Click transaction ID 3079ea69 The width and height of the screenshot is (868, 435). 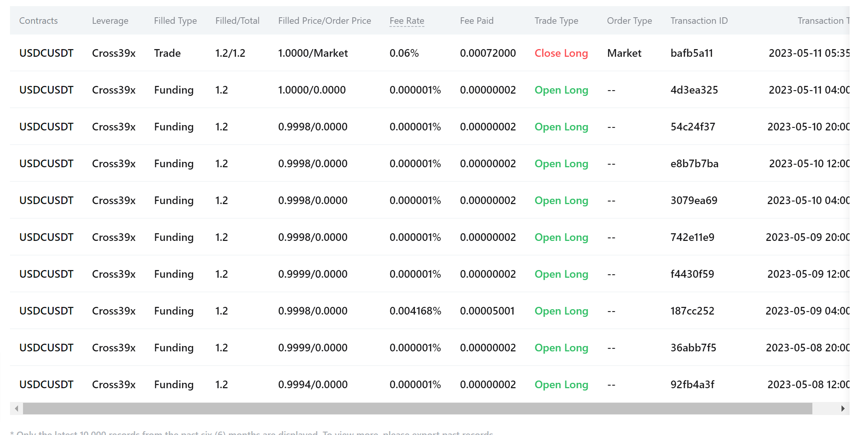(x=694, y=200)
